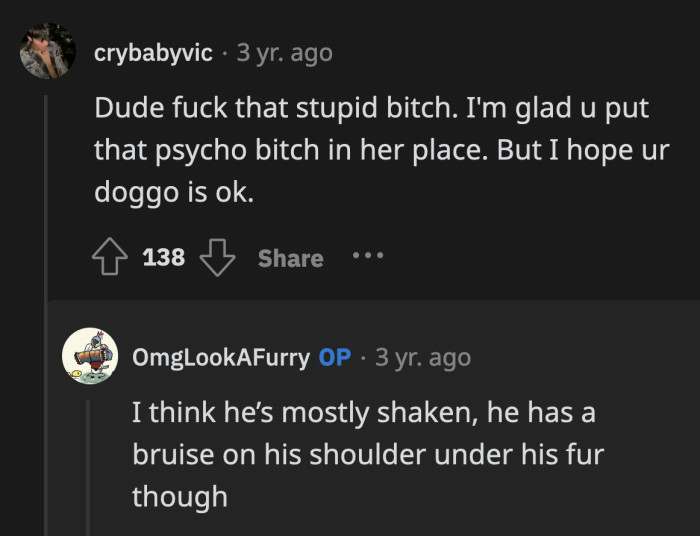Screen dimensions: 700x536
Task: Click the blue OP badge
Action: 334,357
